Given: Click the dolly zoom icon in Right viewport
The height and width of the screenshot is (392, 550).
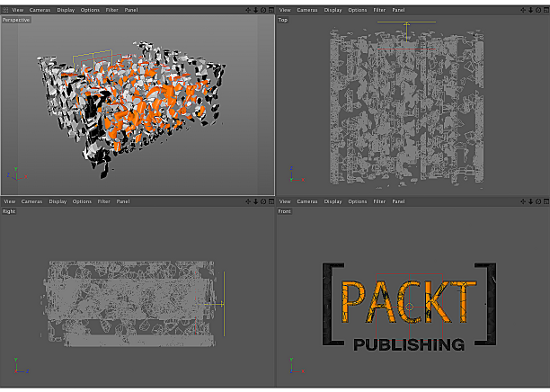Looking at the screenshot, I should (256, 201).
